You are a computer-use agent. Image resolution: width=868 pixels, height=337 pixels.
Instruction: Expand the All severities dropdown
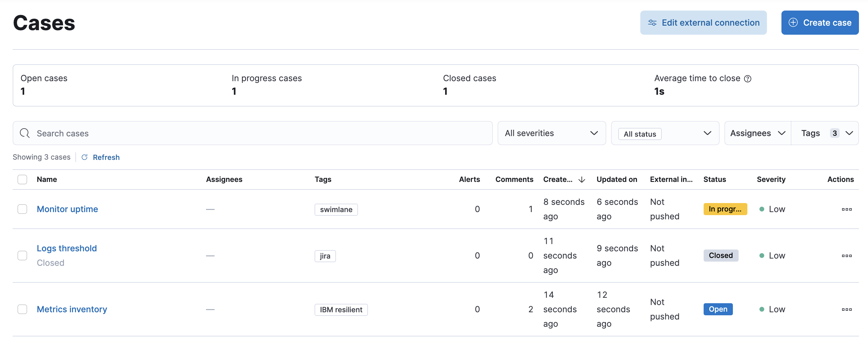(x=551, y=133)
